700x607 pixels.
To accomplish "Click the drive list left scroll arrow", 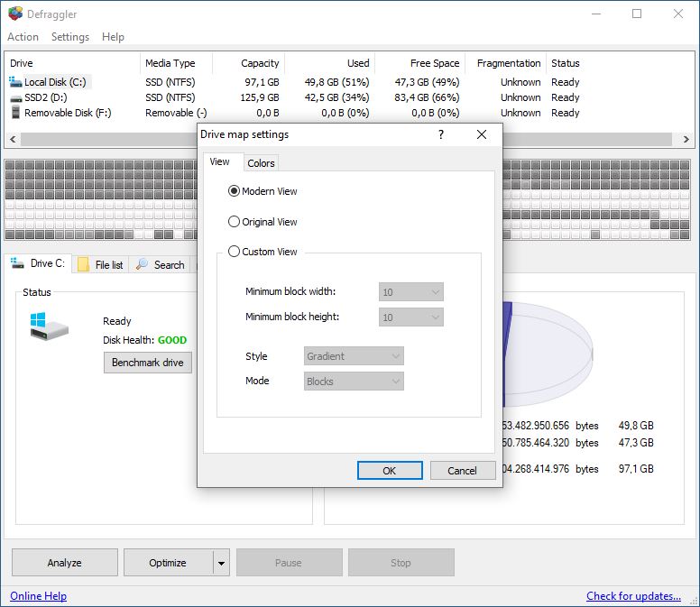I will (13, 139).
